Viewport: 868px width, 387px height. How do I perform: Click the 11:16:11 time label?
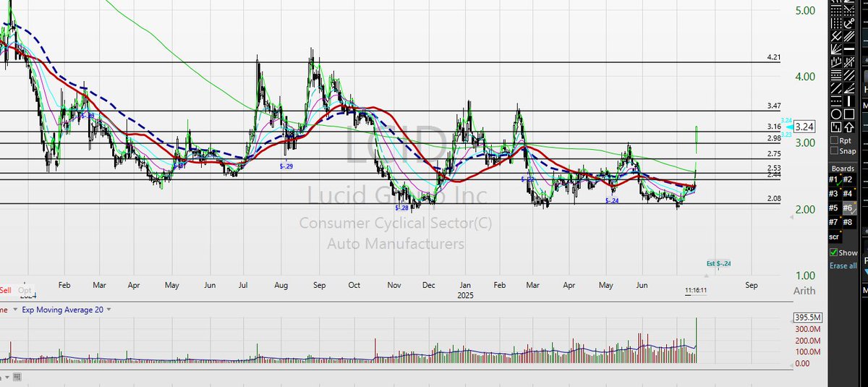coord(697,289)
